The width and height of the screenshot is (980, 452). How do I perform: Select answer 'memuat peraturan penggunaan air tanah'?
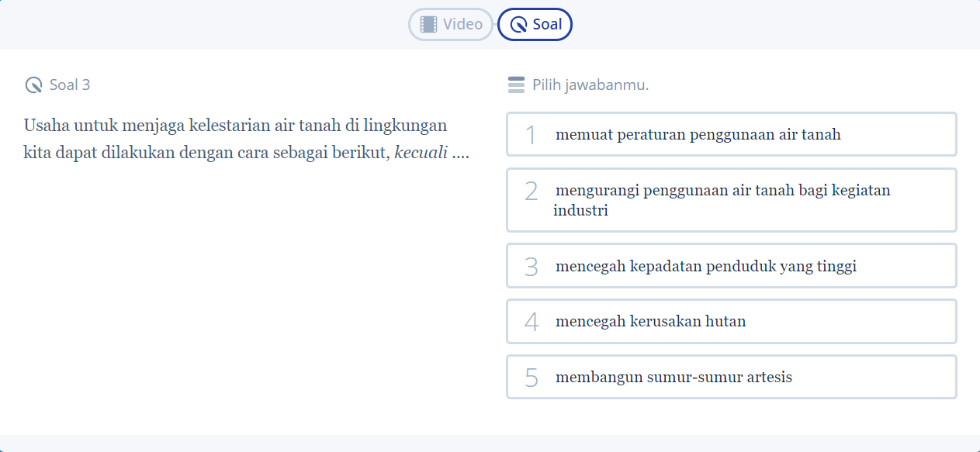tap(731, 134)
